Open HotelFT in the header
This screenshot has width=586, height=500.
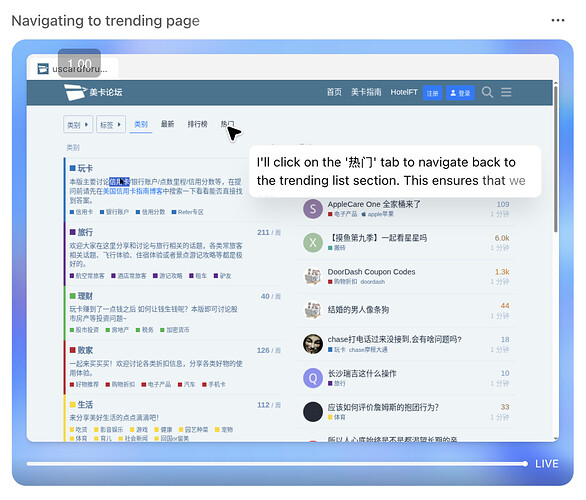pyautogui.click(x=404, y=92)
